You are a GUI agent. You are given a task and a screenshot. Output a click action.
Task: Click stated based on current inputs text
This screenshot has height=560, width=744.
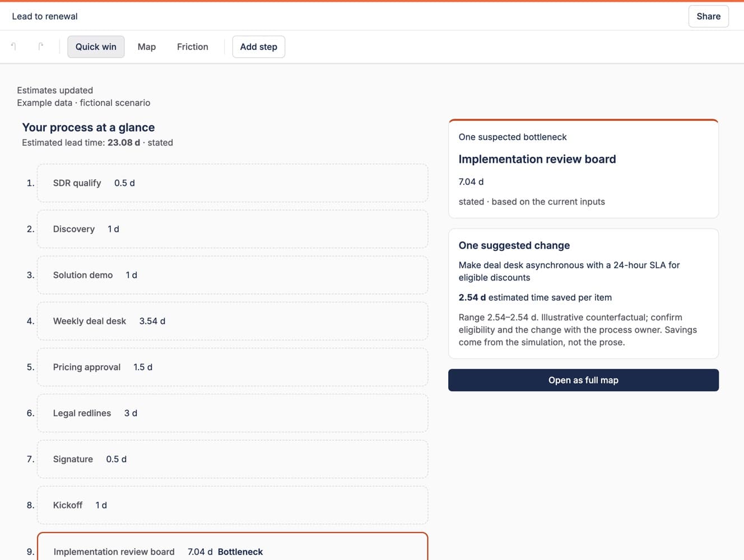pyautogui.click(x=532, y=202)
